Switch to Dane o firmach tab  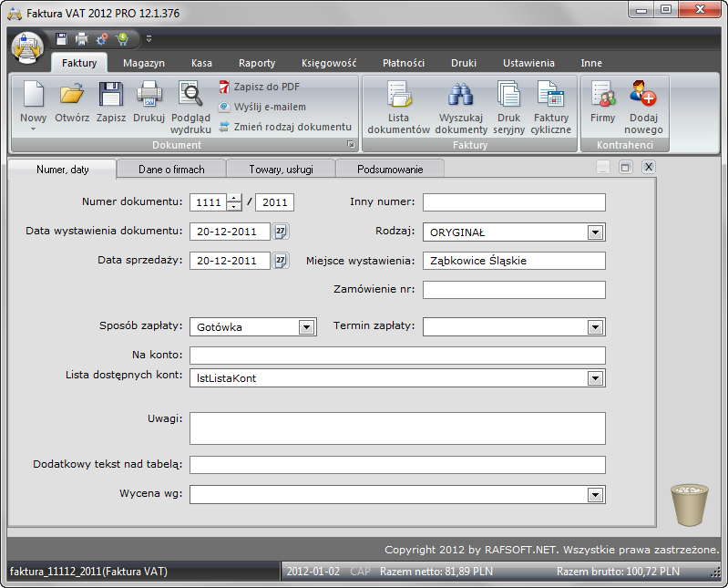(x=171, y=169)
